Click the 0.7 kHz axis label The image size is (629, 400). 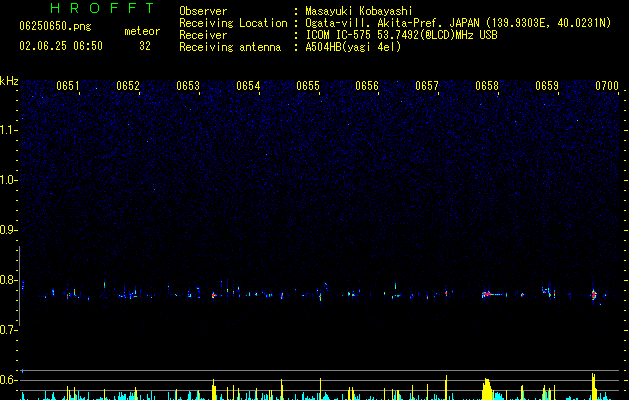pos(9,330)
